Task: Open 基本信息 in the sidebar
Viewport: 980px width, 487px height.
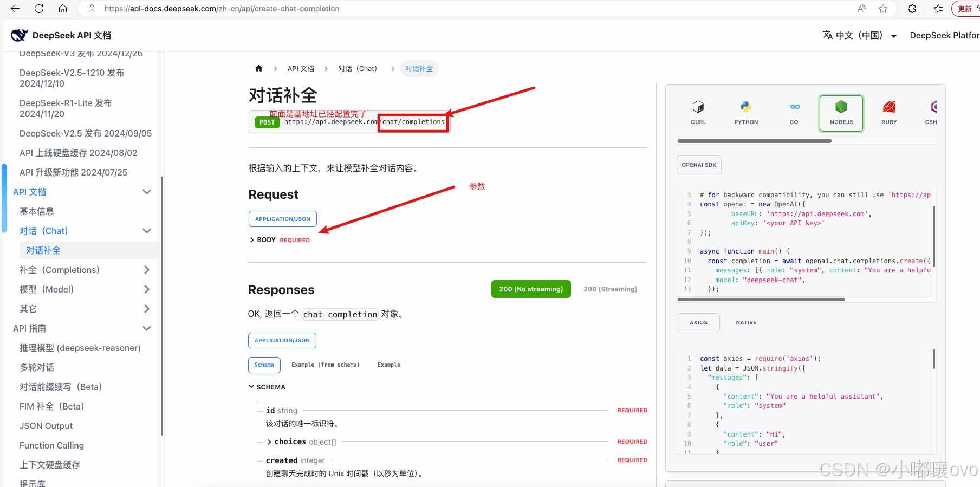Action: (37, 211)
